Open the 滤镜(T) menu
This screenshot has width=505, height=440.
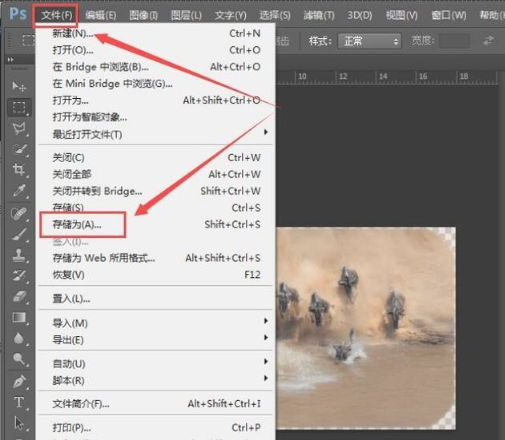[319, 15]
